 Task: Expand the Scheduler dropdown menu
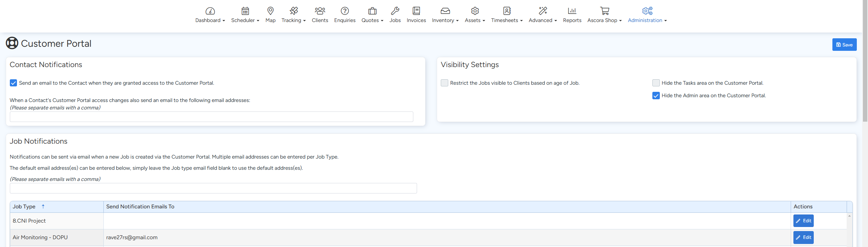pos(245,20)
